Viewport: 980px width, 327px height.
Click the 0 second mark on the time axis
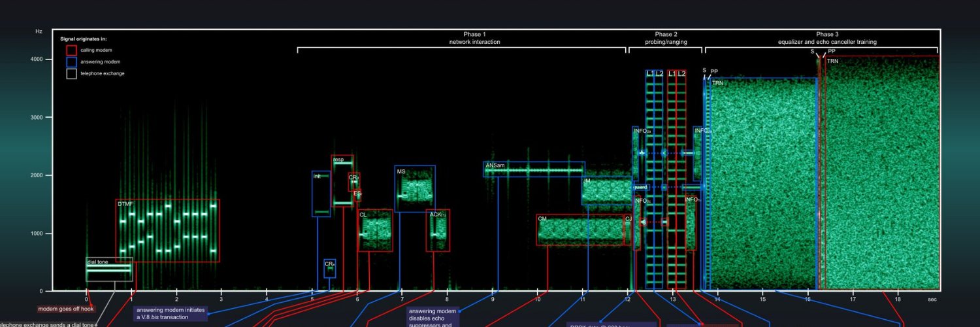point(86,299)
